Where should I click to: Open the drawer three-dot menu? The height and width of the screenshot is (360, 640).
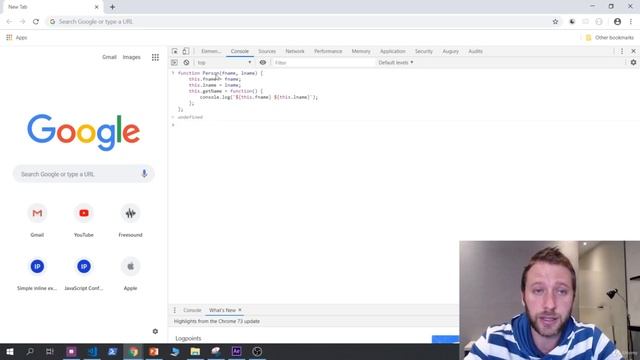coord(175,310)
